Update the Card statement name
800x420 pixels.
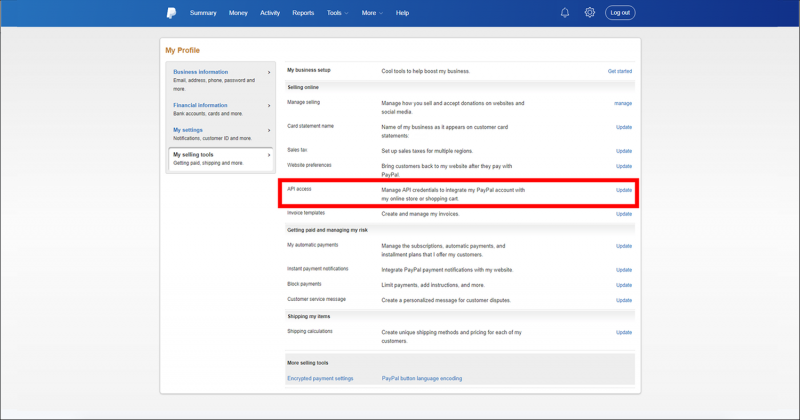point(623,128)
